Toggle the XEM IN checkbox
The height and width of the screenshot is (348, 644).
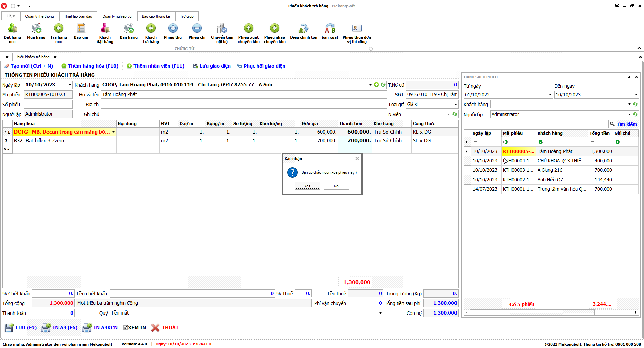[x=125, y=328]
